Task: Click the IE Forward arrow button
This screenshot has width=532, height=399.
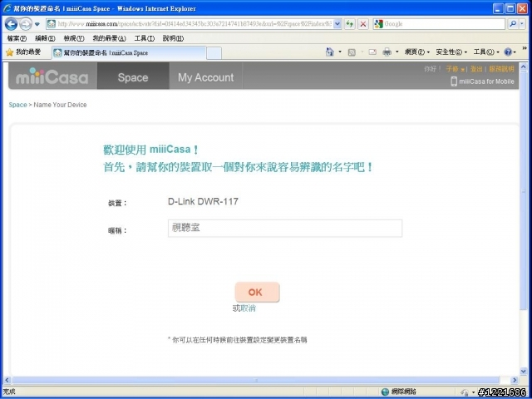Action: pyautogui.click(x=26, y=24)
